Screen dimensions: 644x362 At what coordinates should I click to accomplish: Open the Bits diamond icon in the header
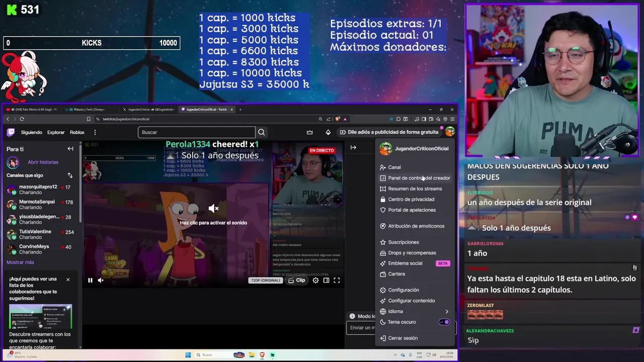coord(328,132)
